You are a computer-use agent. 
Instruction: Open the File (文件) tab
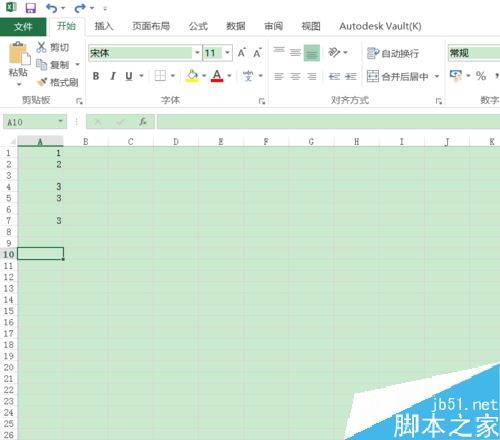tap(23, 26)
